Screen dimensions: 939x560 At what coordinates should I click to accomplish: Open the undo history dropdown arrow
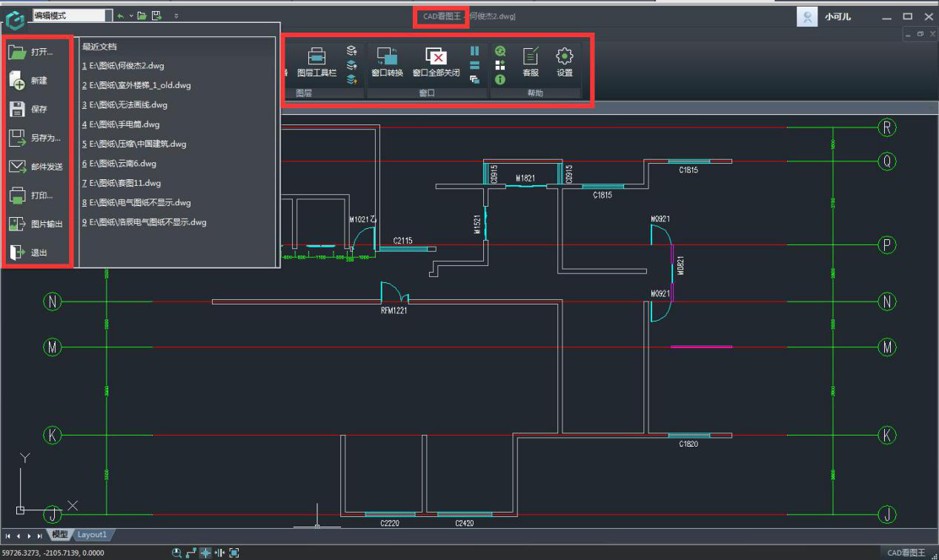(x=131, y=16)
